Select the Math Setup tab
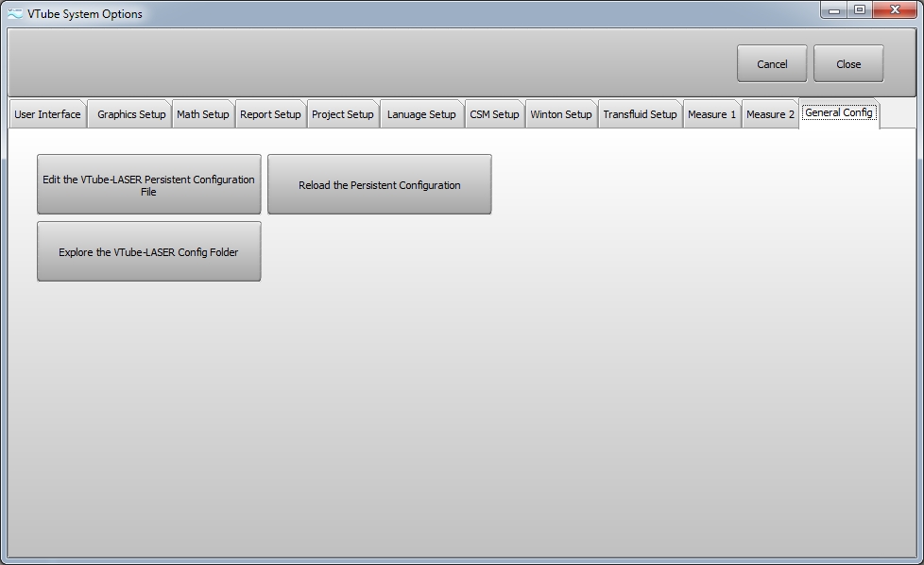This screenshot has height=565, width=924. coord(203,114)
